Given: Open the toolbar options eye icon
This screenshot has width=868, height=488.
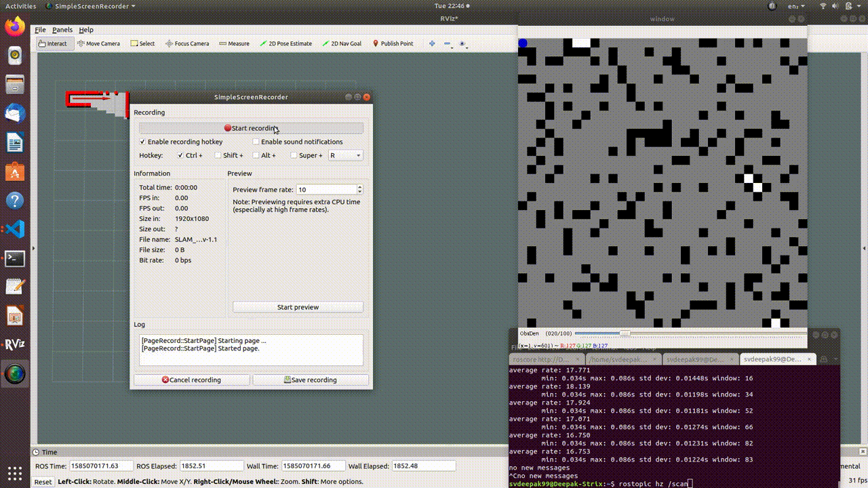Looking at the screenshot, I should point(463,43).
